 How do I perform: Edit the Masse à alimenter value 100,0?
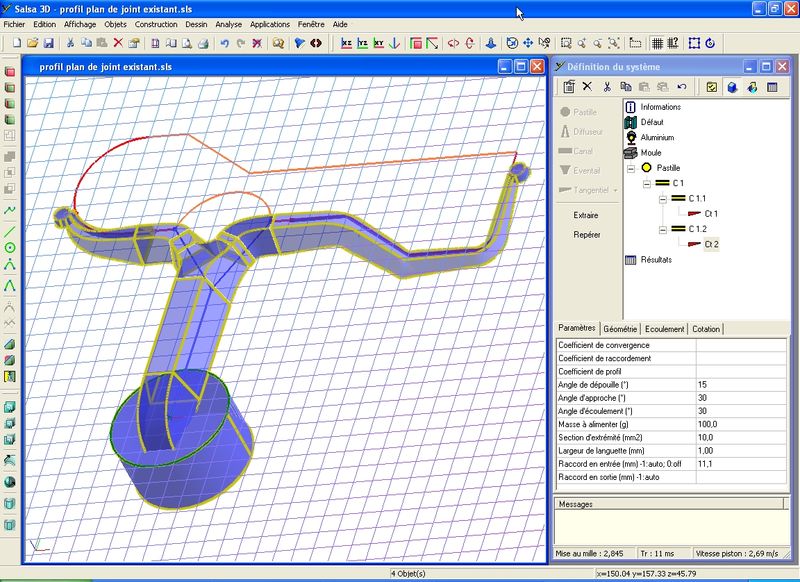click(741, 424)
